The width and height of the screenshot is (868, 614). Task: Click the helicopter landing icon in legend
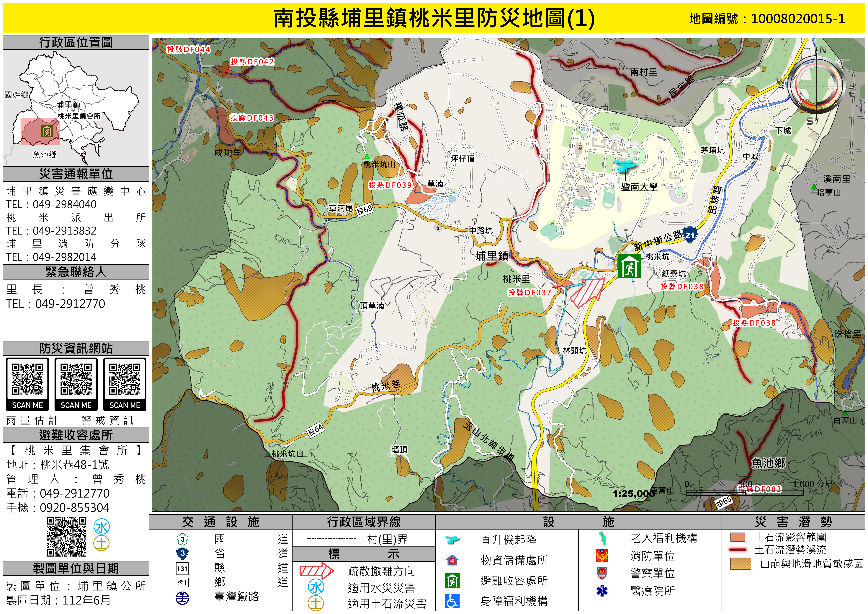point(452,540)
